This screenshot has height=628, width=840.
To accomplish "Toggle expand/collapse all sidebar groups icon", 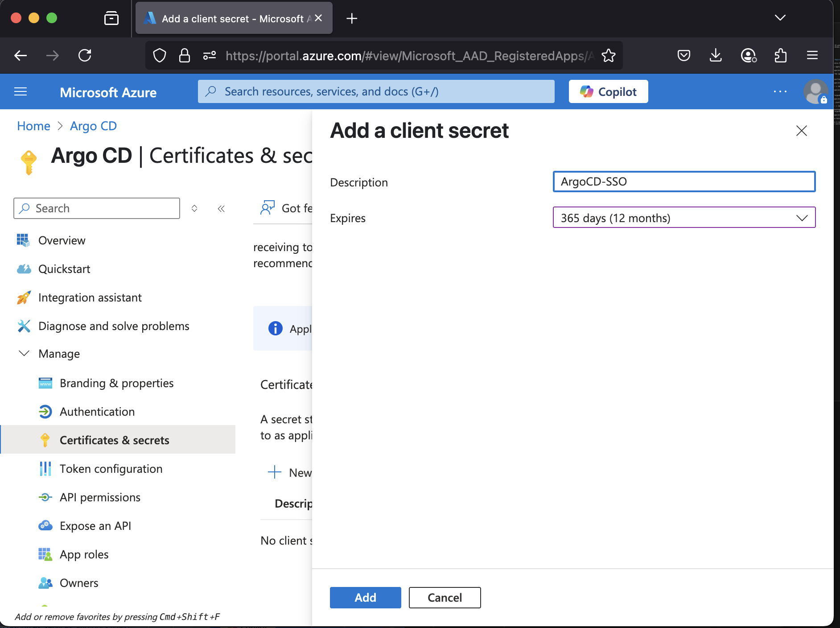I will pyautogui.click(x=194, y=208).
